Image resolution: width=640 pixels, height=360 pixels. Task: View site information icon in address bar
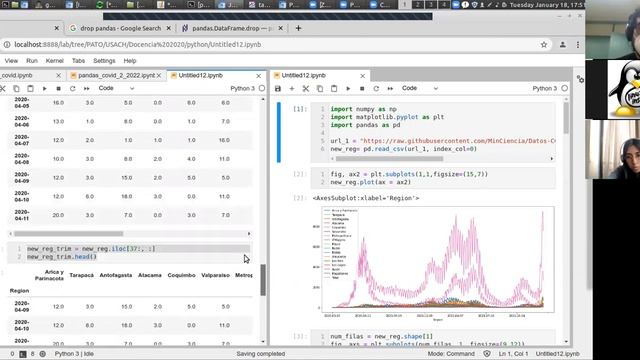[x=7, y=44]
